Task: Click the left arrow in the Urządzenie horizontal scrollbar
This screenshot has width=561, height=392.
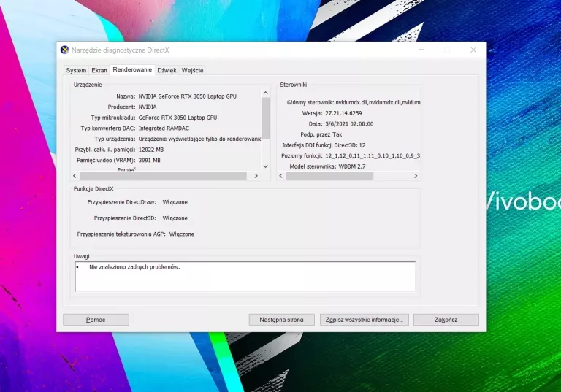Action: coord(75,176)
